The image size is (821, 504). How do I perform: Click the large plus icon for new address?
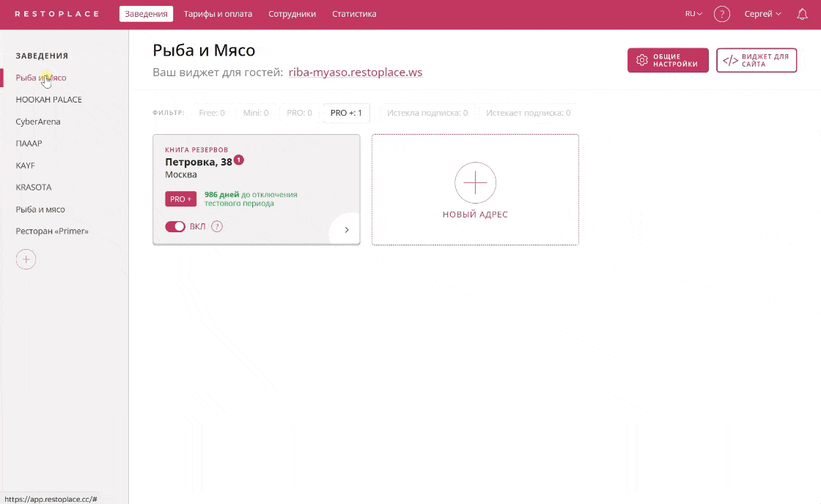(x=475, y=182)
